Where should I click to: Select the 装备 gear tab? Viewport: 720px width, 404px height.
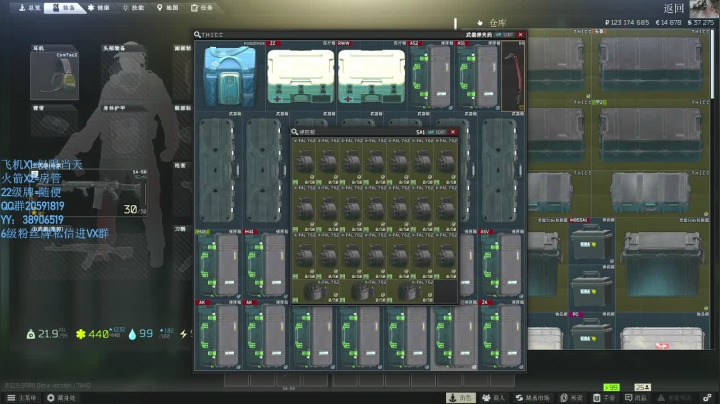64,8
